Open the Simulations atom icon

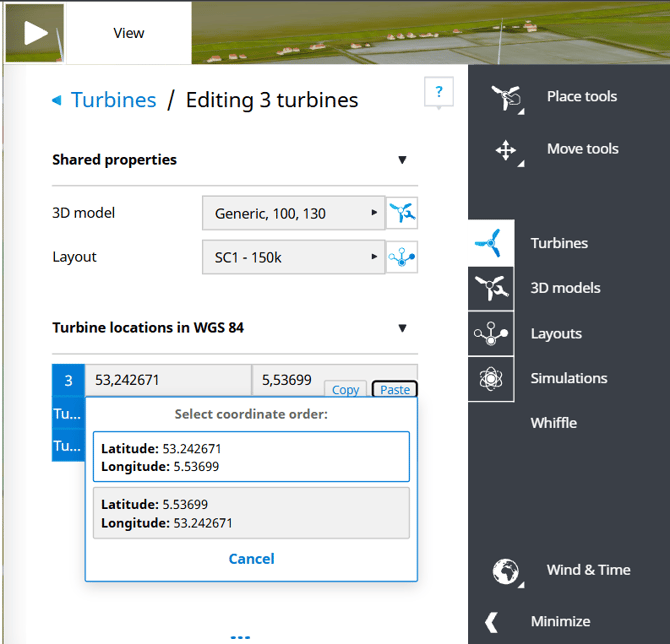point(491,379)
